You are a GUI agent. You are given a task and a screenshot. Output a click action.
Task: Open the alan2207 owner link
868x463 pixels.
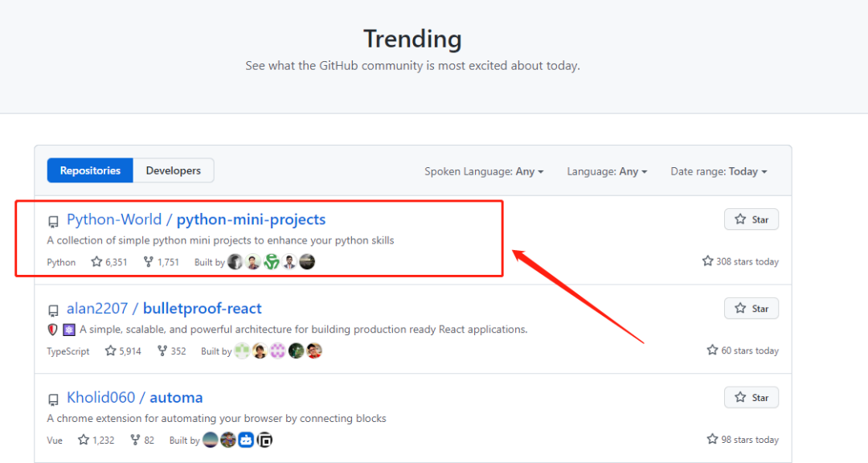[x=97, y=309]
